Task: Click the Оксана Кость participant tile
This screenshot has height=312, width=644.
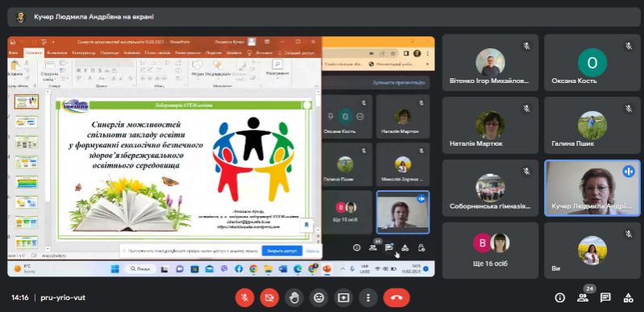Action: [592, 63]
